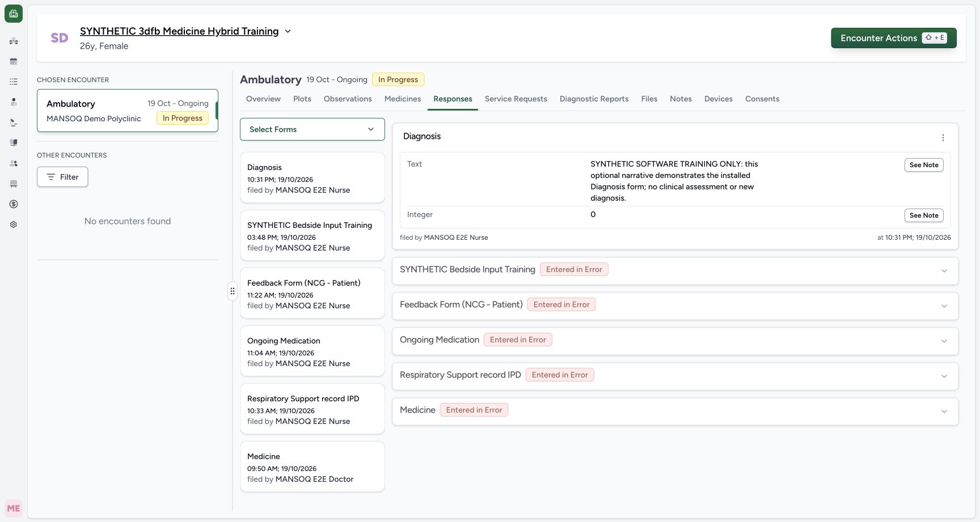This screenshot has height=522, width=980.
Task: Open the microscope lab icon in sidebar
Action: click(x=14, y=122)
